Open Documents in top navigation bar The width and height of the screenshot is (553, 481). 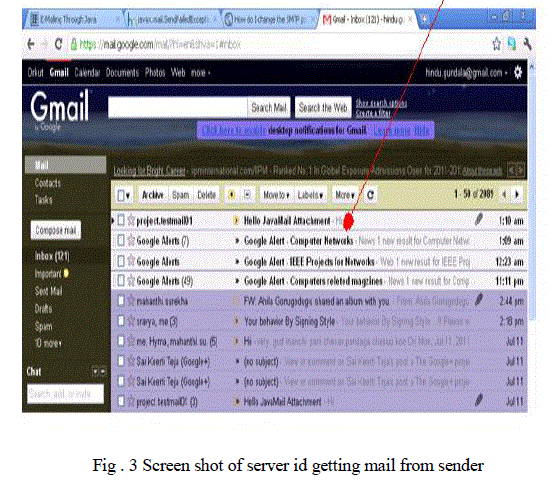click(122, 73)
